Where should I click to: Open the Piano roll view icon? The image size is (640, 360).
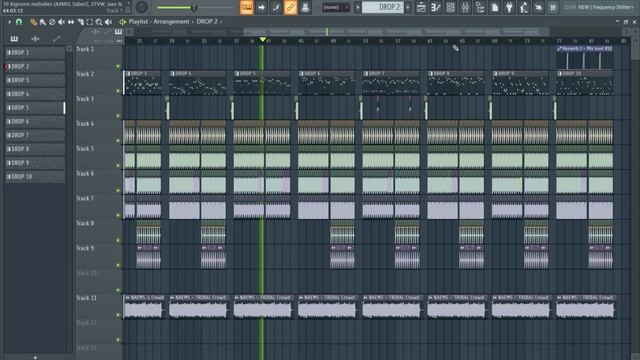(x=436, y=7)
